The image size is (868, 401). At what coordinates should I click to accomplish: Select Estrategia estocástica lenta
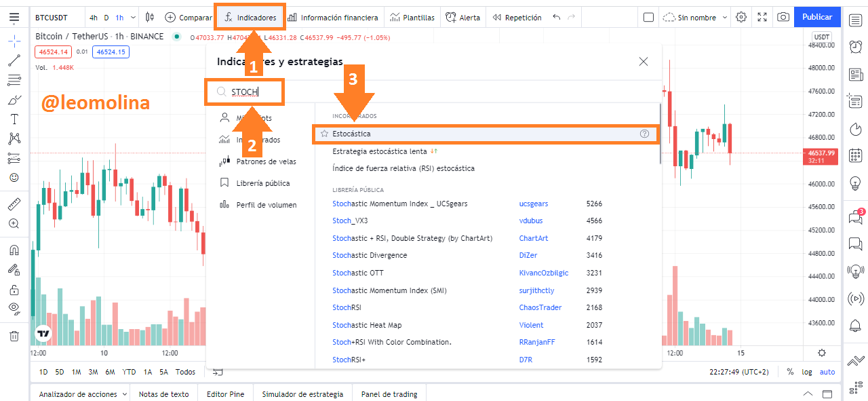379,151
